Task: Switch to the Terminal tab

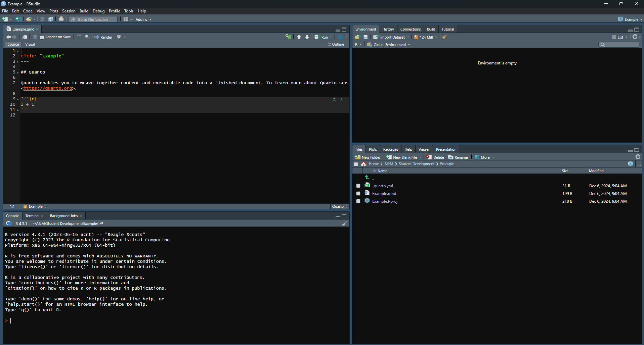Action: pyautogui.click(x=32, y=216)
